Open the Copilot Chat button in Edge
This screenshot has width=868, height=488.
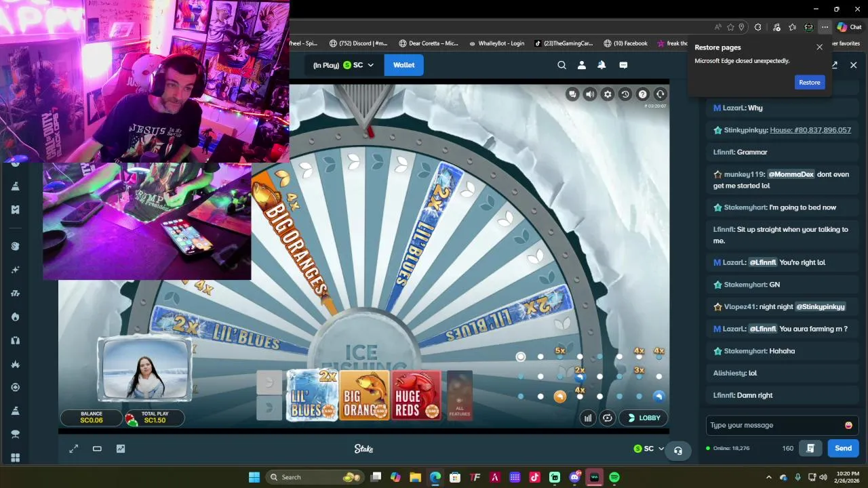point(849,27)
